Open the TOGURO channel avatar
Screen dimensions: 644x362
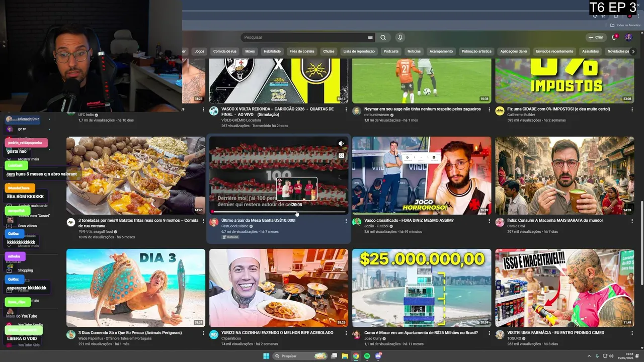pos(500,334)
